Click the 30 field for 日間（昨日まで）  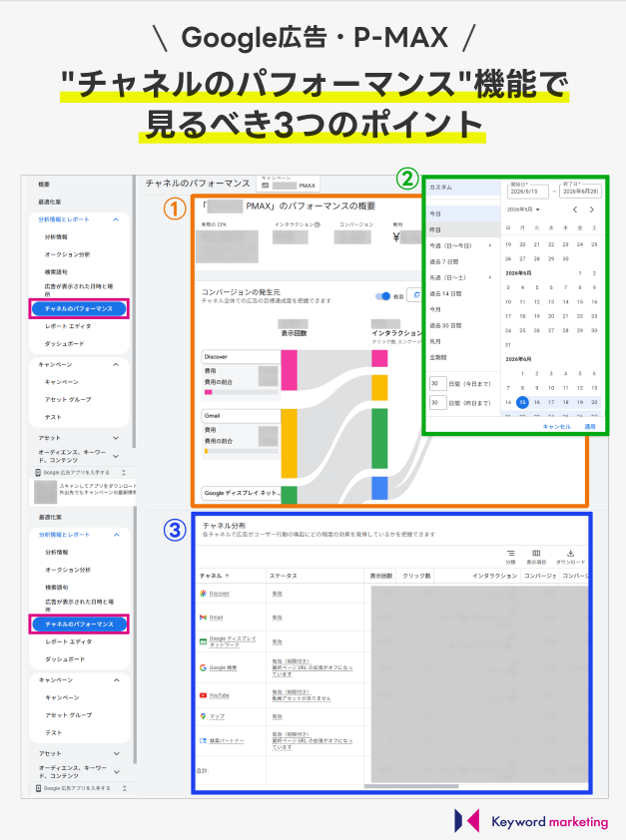438,403
